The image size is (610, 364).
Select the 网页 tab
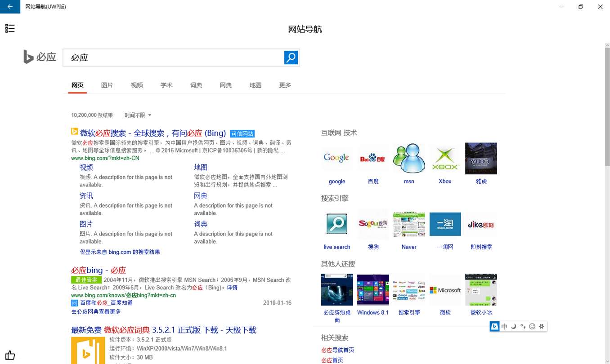(77, 85)
